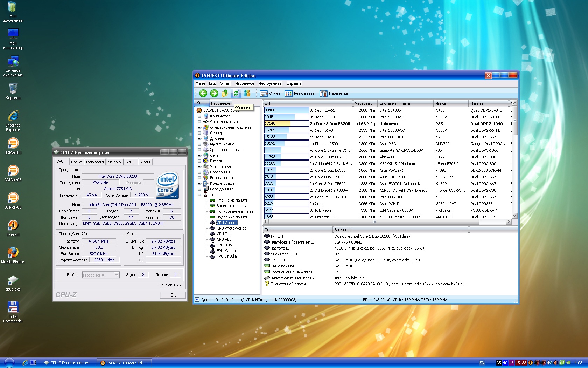Select the Total Commander desktop icon
Viewport: 588px width, 368px height.
[x=13, y=312]
